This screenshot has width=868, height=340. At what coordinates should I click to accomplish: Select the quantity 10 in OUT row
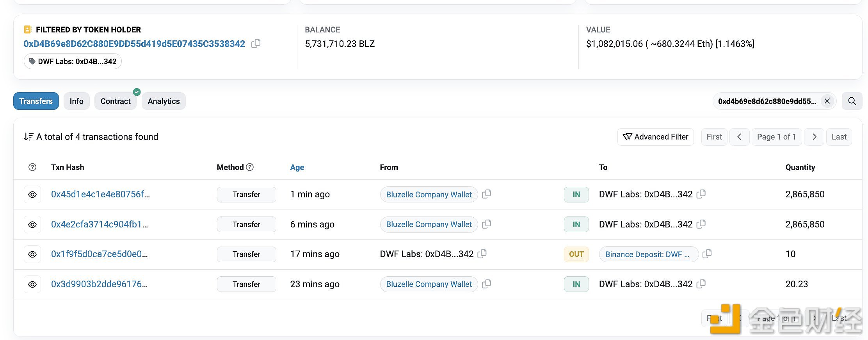click(790, 254)
